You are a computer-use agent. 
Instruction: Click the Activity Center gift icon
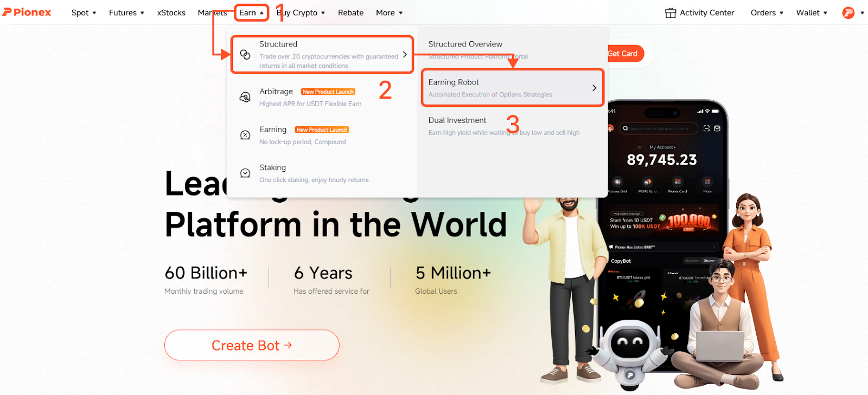[671, 13]
